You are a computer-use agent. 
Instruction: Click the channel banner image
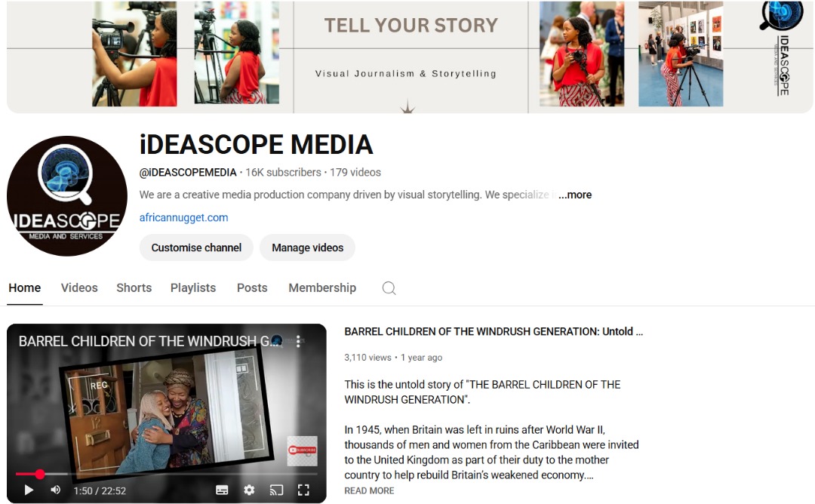410,56
